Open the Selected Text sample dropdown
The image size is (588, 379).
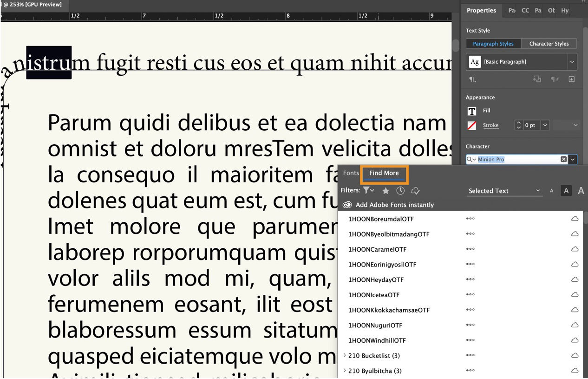504,191
